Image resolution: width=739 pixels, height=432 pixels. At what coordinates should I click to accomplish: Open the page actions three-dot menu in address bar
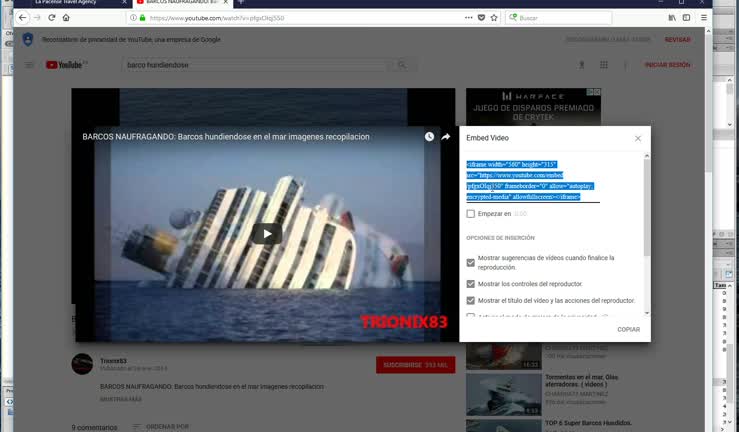tap(468, 17)
